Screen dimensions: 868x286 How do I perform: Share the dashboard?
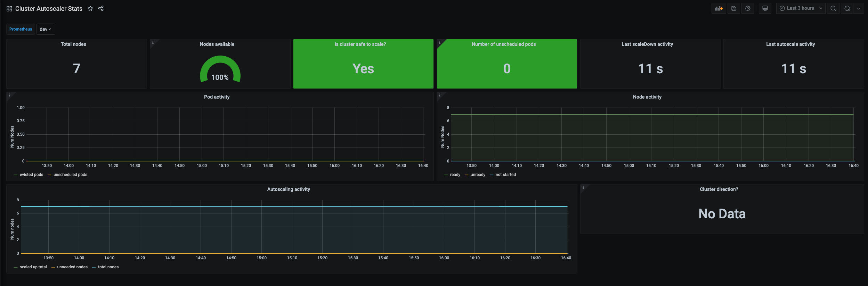(101, 8)
